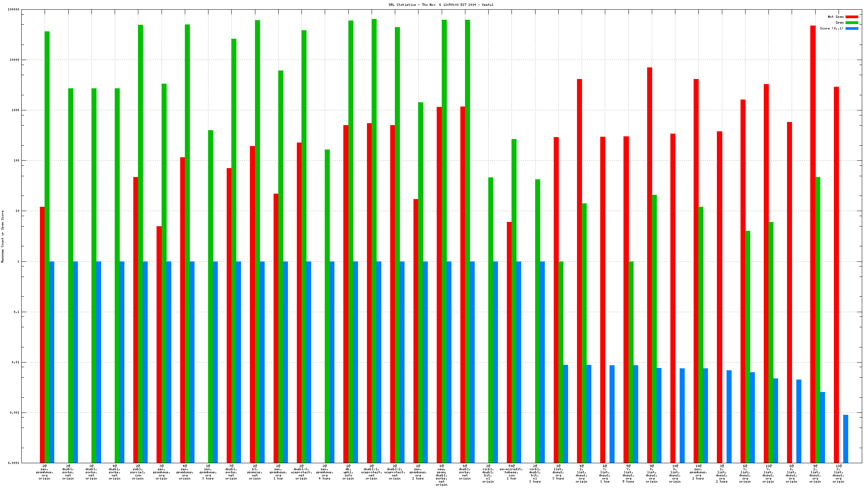The image size is (868, 488).
Task: Click the shortest blue Score bar at far right
Action: pyautogui.click(x=846, y=439)
